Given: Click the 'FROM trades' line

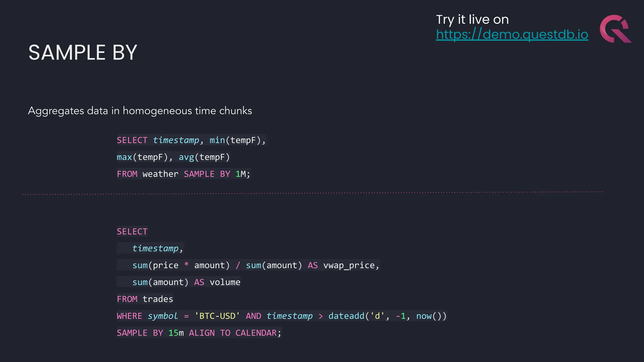Looking at the screenshot, I should 145,299.
